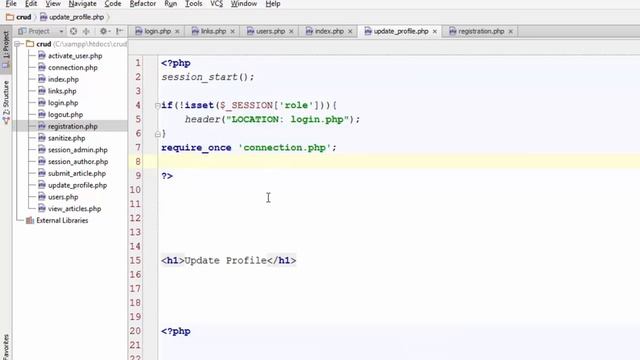The width and height of the screenshot is (640, 360).
Task: Close the users.php tab
Action: (291, 31)
